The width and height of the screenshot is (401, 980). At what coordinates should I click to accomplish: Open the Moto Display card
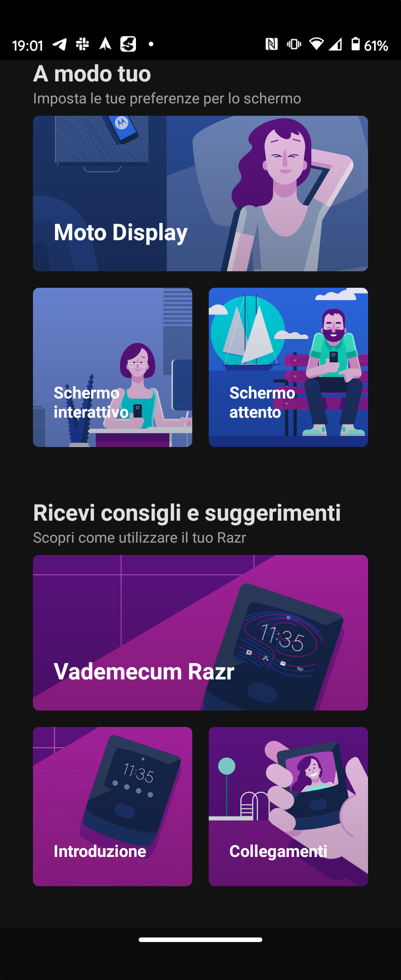tap(200, 194)
